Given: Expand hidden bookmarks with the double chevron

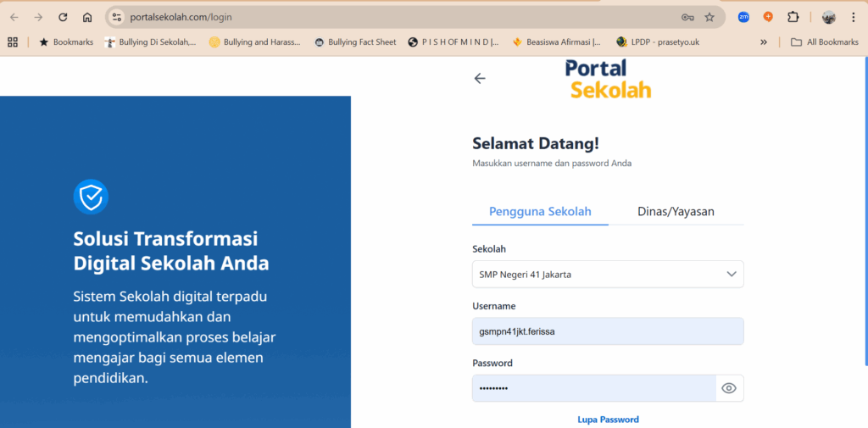Looking at the screenshot, I should (764, 42).
